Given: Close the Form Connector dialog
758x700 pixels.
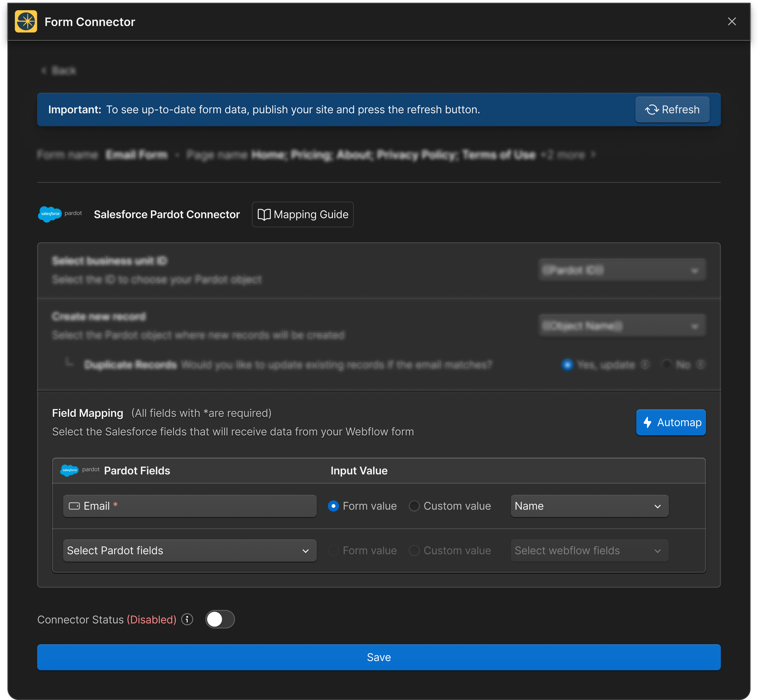Looking at the screenshot, I should 732,22.
